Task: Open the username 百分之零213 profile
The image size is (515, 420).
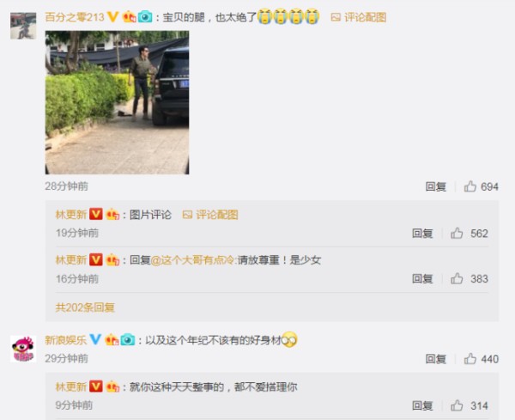Action: point(74,17)
